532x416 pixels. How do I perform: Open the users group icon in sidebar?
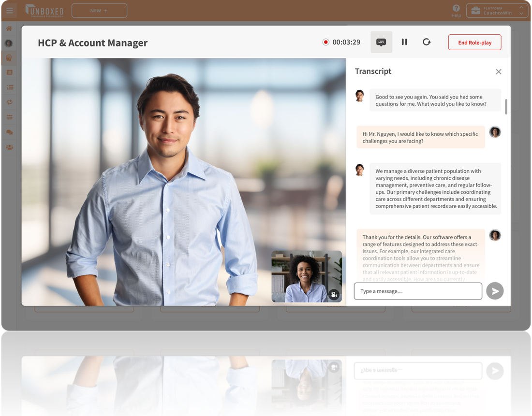9,147
